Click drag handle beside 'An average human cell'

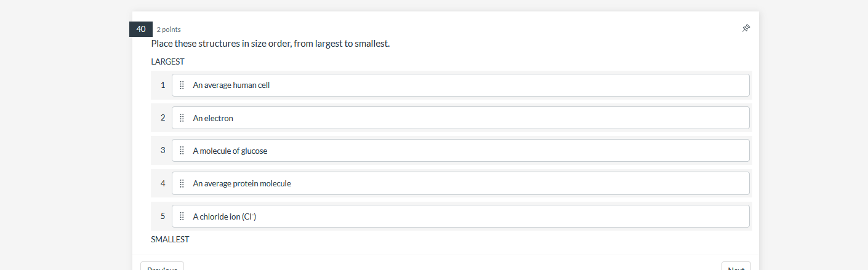pos(182,85)
